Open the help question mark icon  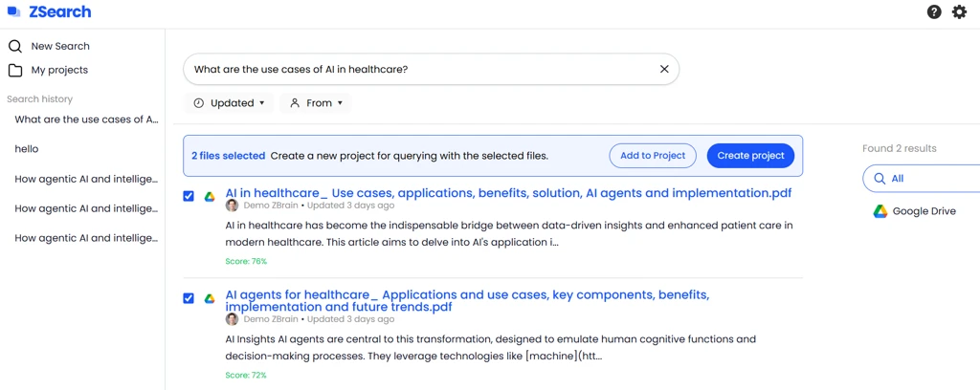coord(934,12)
